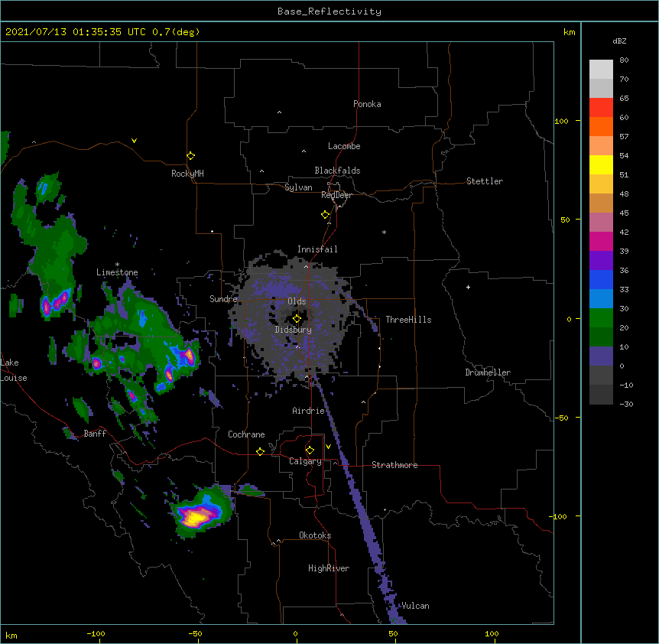659x644 pixels.
Task: Click the Olds town label
Action: tap(297, 301)
